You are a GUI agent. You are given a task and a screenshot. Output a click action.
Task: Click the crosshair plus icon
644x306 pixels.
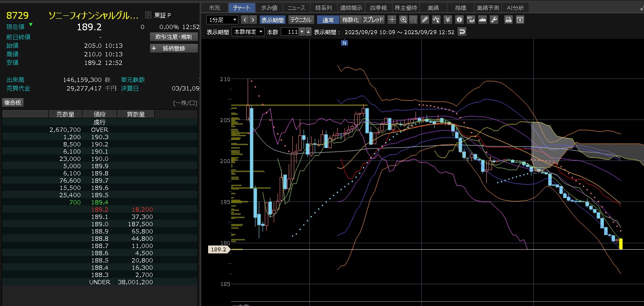tap(392, 20)
